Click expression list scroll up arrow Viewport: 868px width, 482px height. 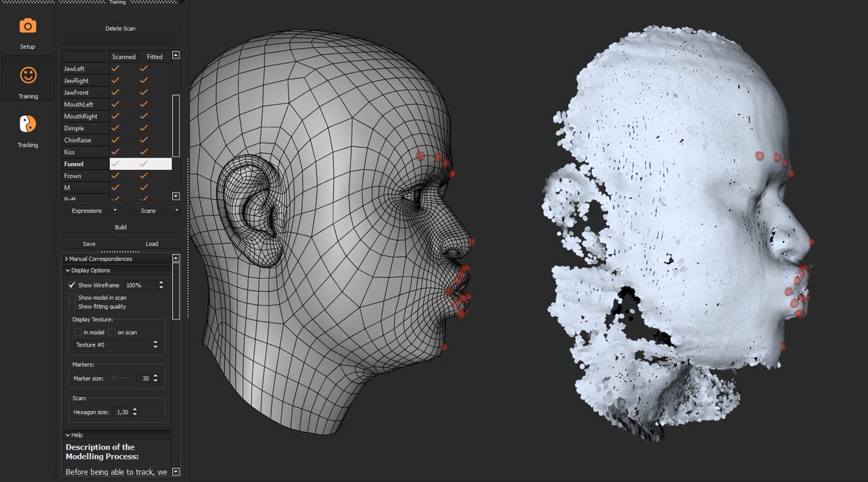pos(176,55)
